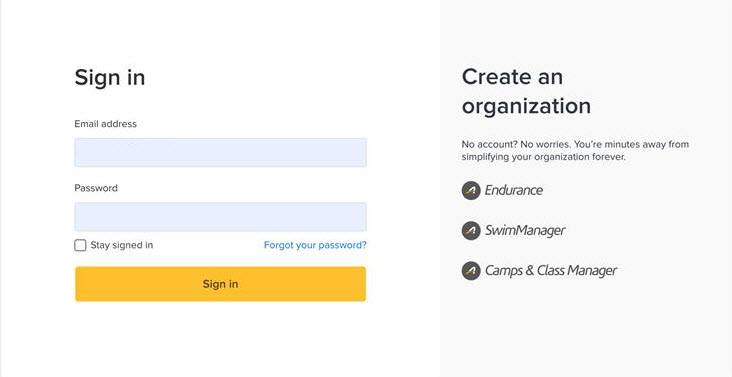
Task: Click the 'No account? No worries' description text
Action: click(x=575, y=145)
